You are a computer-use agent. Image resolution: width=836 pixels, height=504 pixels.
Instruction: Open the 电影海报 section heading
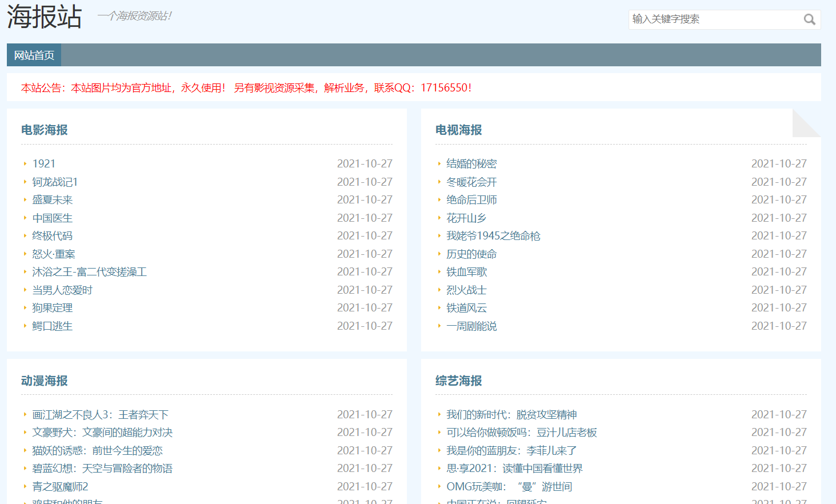45,130
